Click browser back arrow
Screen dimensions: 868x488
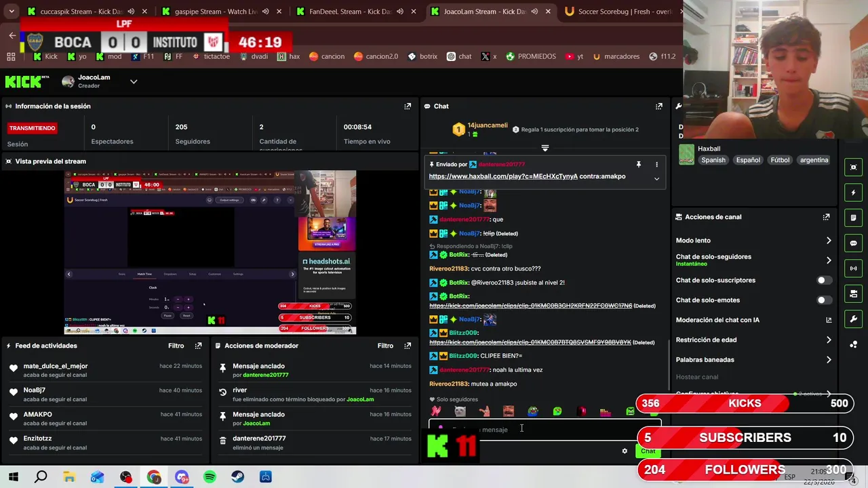pyautogui.click(x=12, y=35)
